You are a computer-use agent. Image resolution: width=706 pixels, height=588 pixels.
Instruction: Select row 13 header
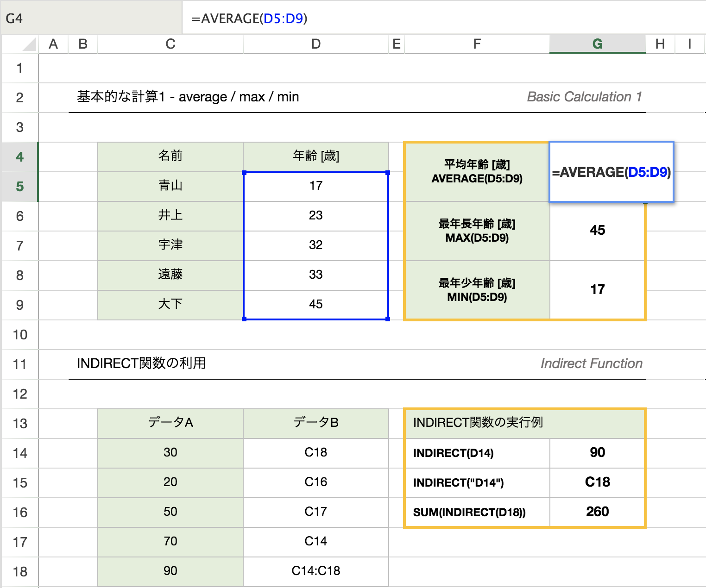coord(19,424)
